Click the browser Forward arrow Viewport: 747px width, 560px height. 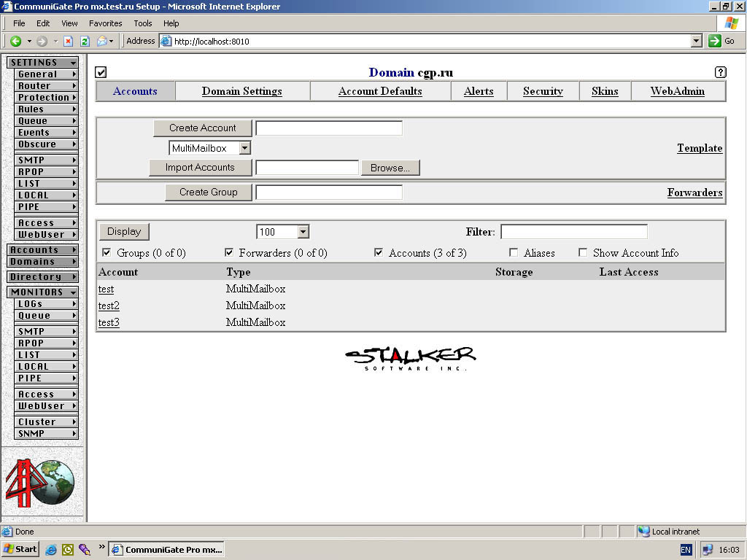42,42
